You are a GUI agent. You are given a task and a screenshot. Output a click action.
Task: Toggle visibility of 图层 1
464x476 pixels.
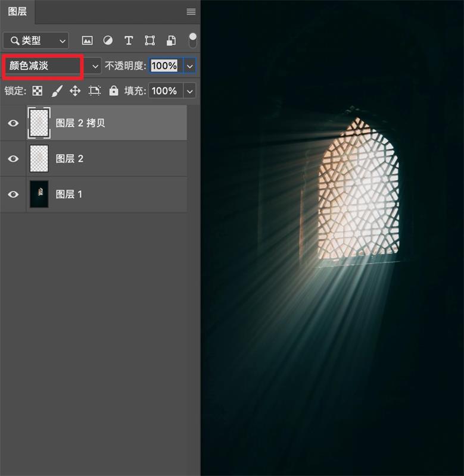pos(13,195)
